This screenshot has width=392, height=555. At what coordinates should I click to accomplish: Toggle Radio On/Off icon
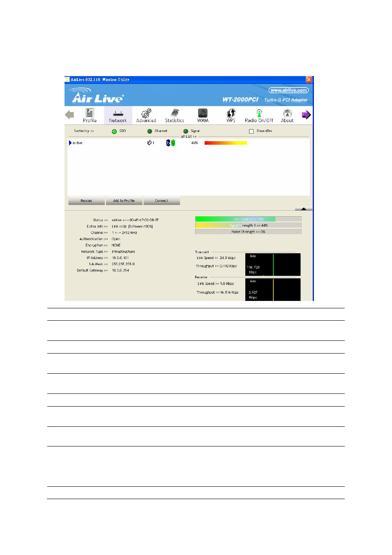[x=259, y=115]
